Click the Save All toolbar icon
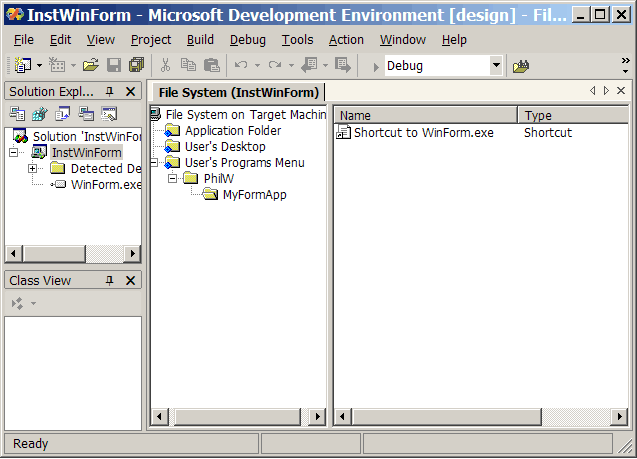The height and width of the screenshot is (459, 637). (x=136, y=65)
